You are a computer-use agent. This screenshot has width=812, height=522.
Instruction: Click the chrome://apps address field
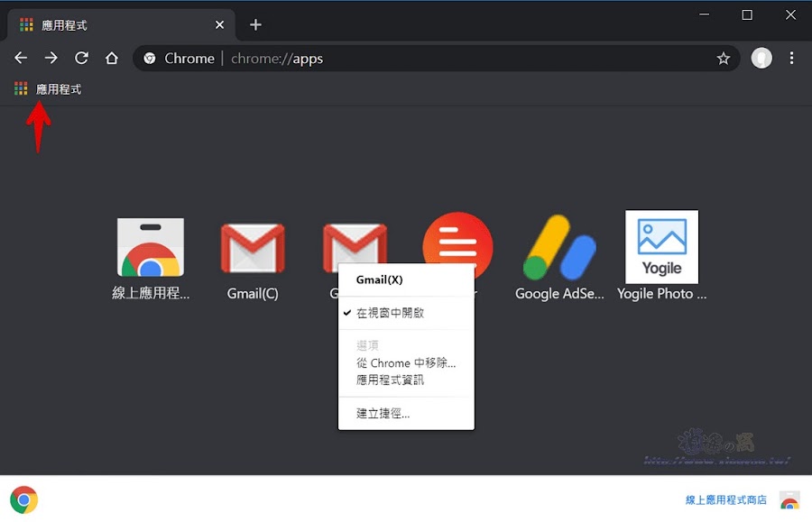437,59
